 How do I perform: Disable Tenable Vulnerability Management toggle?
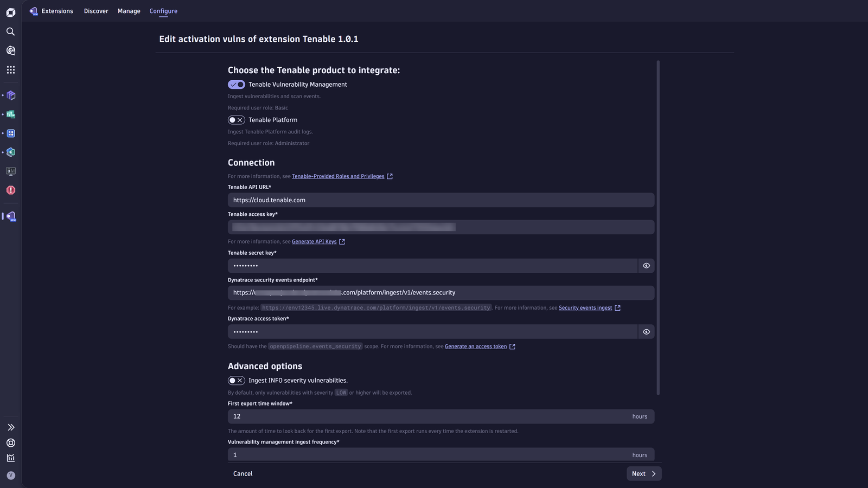237,85
